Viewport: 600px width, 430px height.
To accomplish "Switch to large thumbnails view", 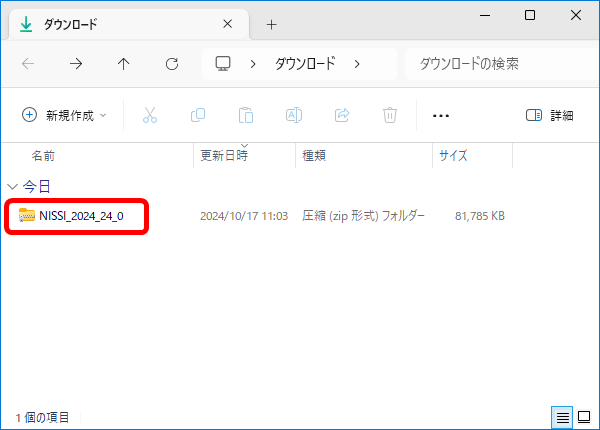I will coord(584,417).
